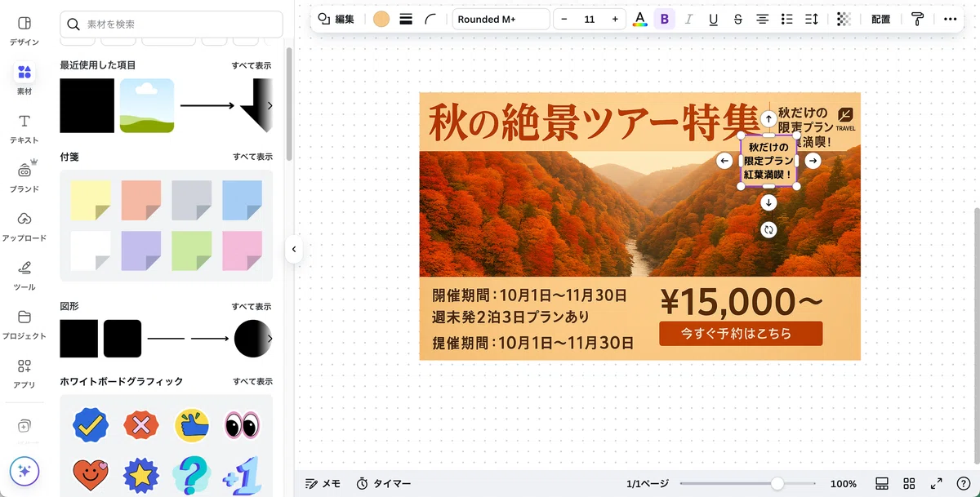Open the more options ellipsis menu
Viewport: 980px width, 497px height.
tap(950, 20)
